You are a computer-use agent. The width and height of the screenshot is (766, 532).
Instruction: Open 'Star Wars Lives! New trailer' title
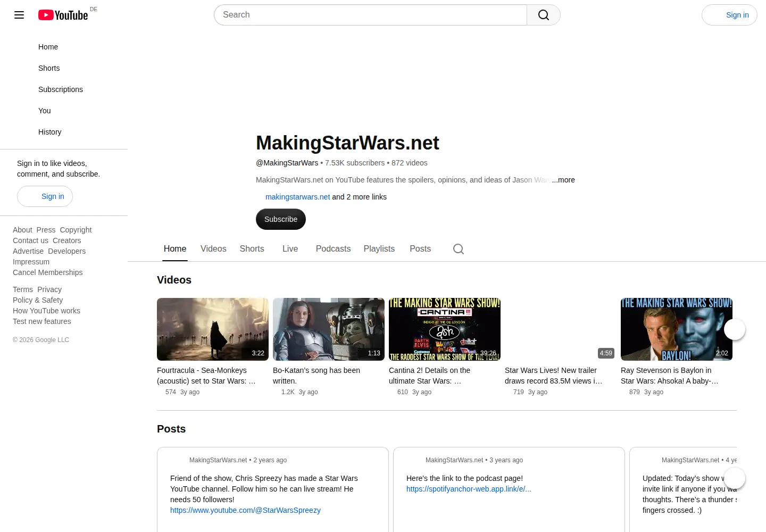tap(554, 376)
